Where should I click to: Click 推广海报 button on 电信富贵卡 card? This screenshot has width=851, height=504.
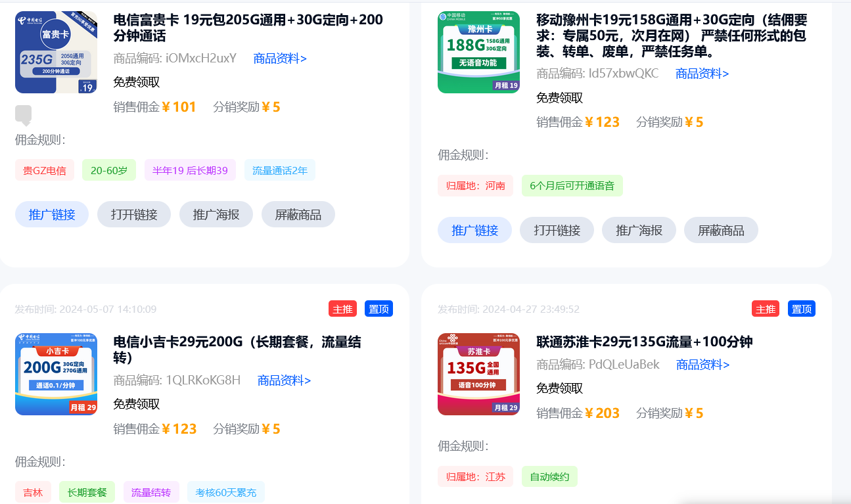tap(216, 214)
